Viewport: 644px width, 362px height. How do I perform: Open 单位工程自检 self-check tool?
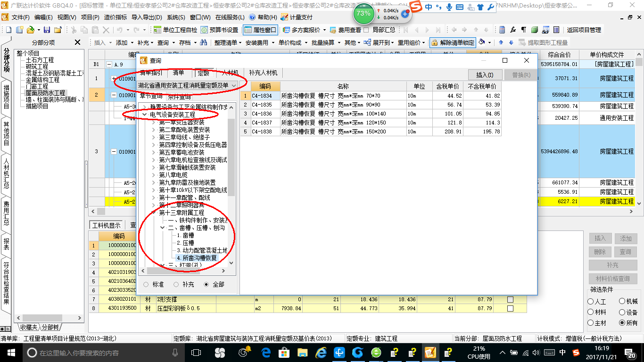175,30
